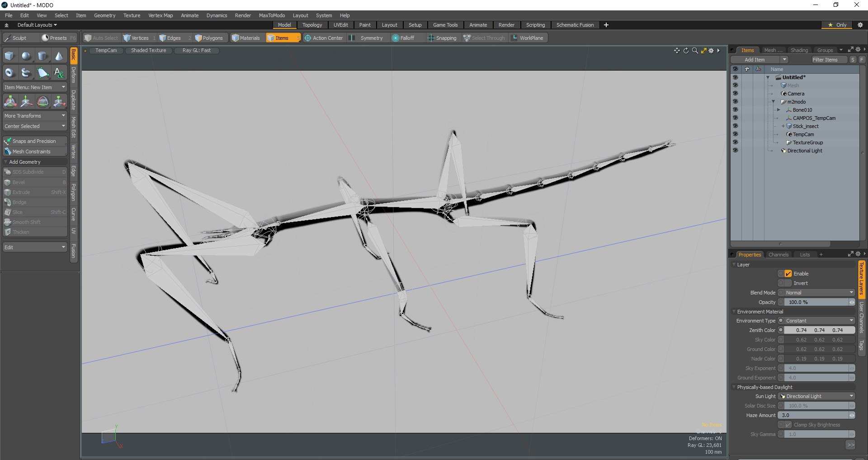Image resolution: width=868 pixels, height=460 pixels.
Task: Select the Cylinder primitive tool
Action: 42,56
